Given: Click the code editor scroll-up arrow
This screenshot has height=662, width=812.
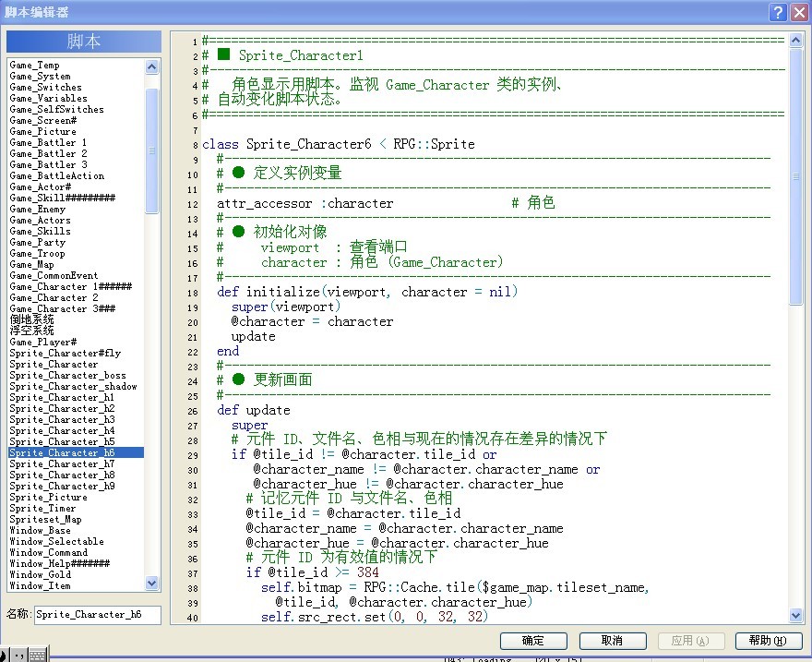Looking at the screenshot, I should pyautogui.click(x=796, y=41).
